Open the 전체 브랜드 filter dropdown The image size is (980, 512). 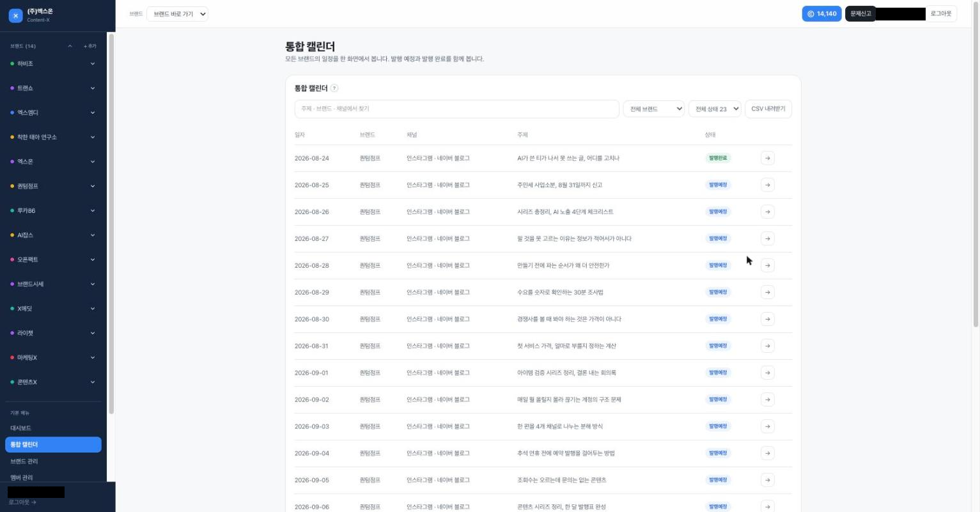click(x=653, y=109)
